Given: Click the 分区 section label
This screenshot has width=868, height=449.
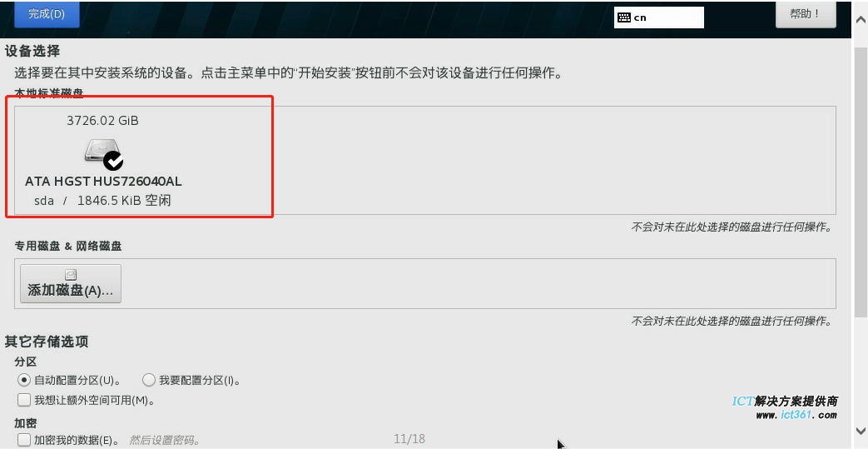Looking at the screenshot, I should (x=26, y=362).
